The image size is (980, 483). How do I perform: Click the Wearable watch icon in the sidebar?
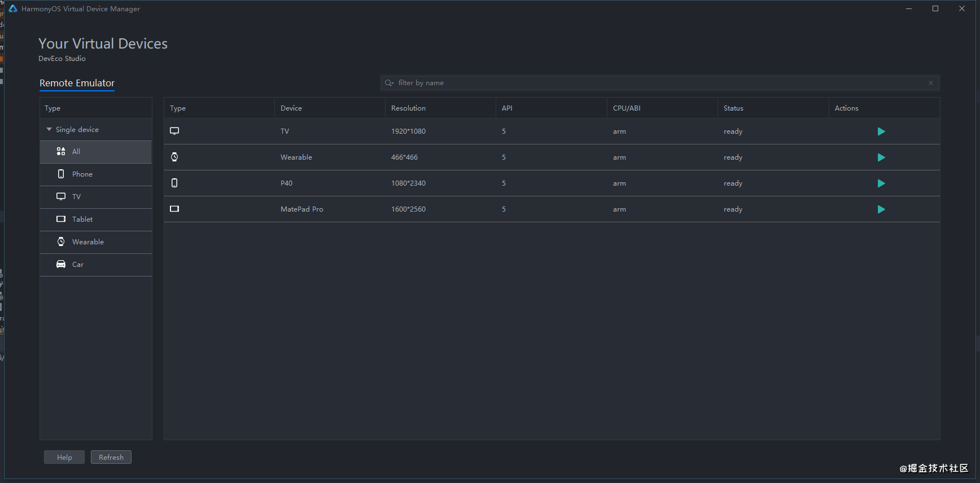click(x=61, y=242)
